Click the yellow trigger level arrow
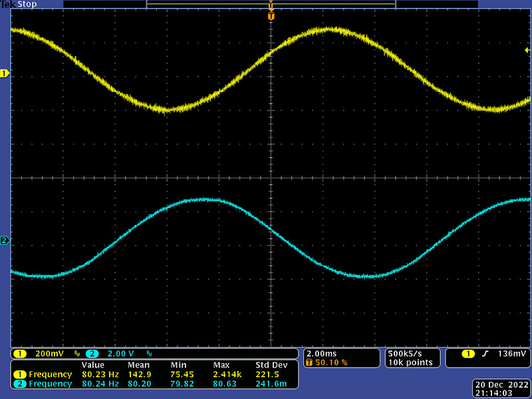The height and width of the screenshot is (399, 532). tap(527, 51)
